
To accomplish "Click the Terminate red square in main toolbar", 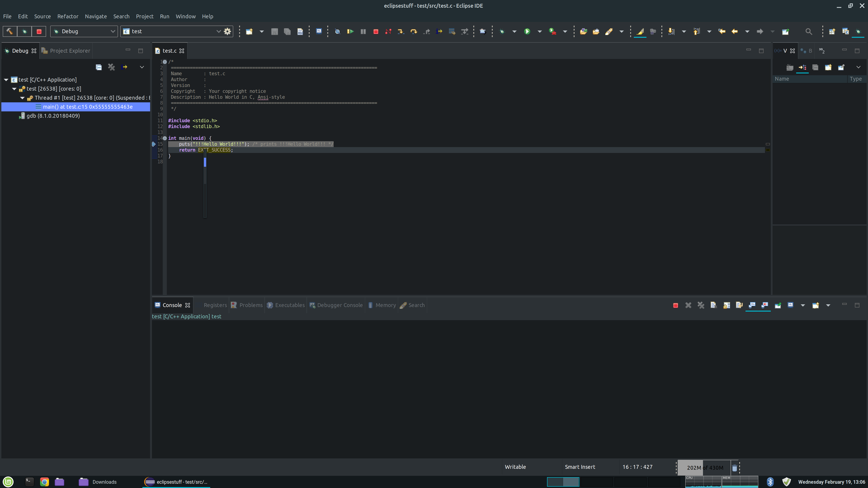I will click(x=376, y=31).
